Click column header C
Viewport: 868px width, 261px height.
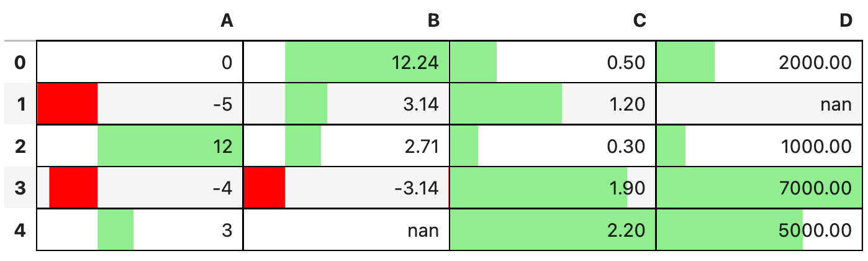pos(640,21)
